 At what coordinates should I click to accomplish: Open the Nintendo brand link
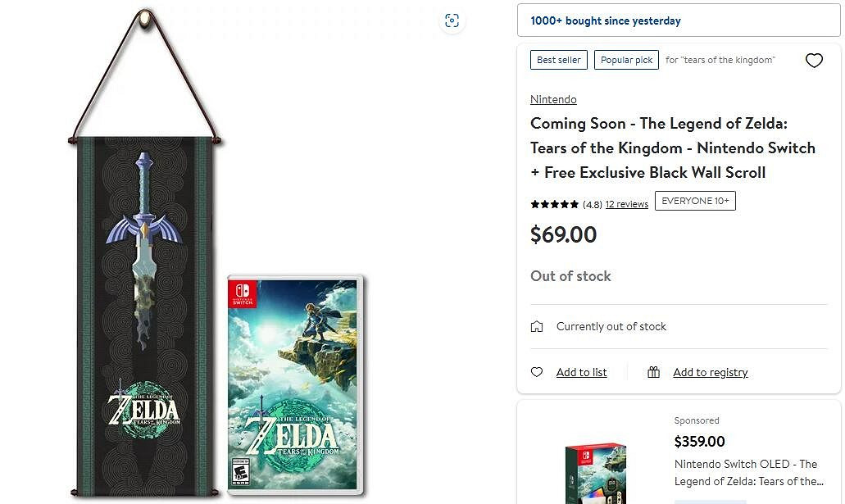point(553,99)
